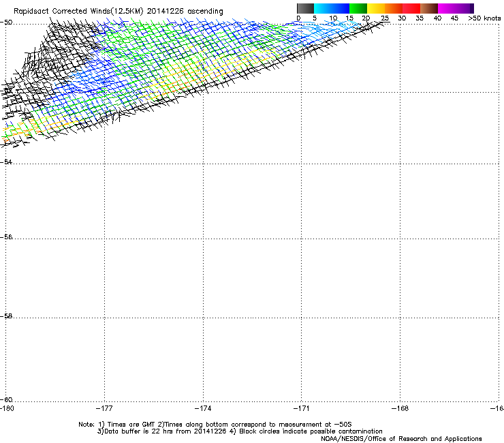Click the orange 25-30 knots legend color
The height and width of the screenshot is (443, 504).
(x=394, y=8)
